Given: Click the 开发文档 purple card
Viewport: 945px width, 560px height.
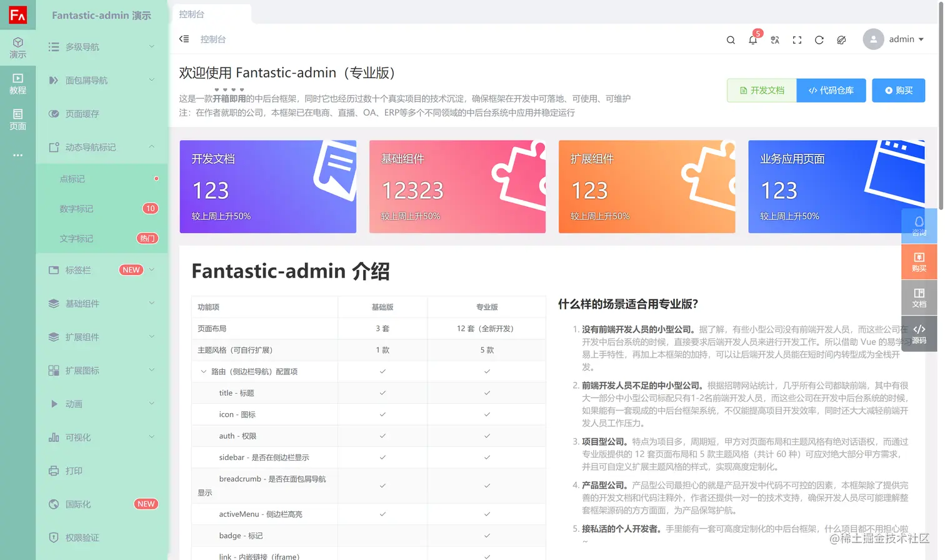Looking at the screenshot, I should pyautogui.click(x=268, y=186).
